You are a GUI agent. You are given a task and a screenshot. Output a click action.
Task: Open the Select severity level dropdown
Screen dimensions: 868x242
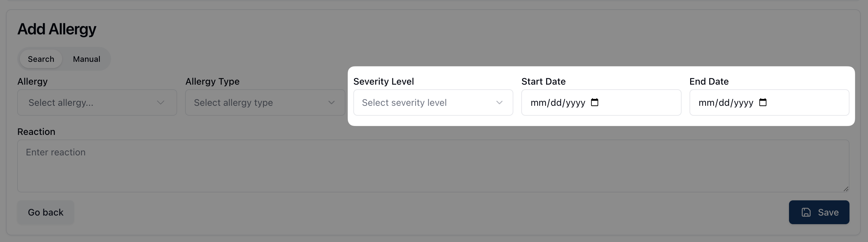[x=424, y=102]
